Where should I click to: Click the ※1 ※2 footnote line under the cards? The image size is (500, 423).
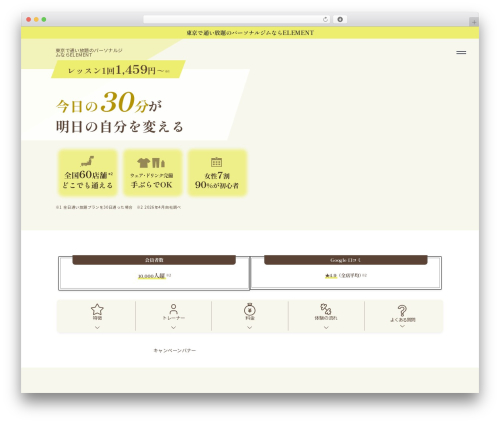[118, 207]
